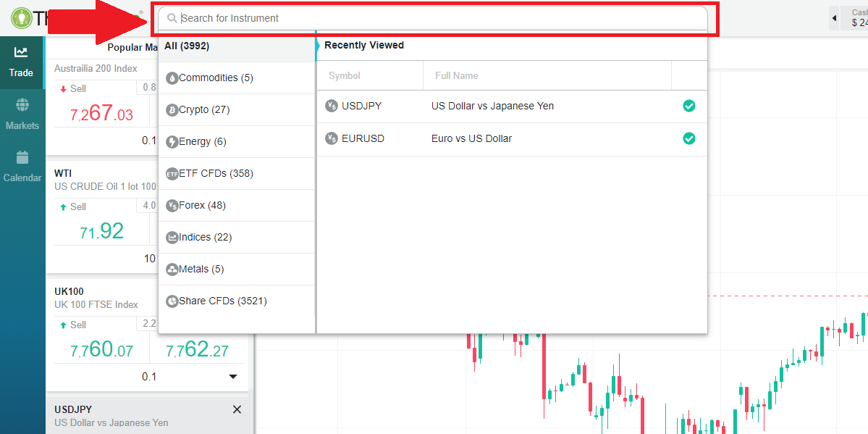868x434 pixels.
Task: Click the Popular Markets heading
Action: pos(133,48)
